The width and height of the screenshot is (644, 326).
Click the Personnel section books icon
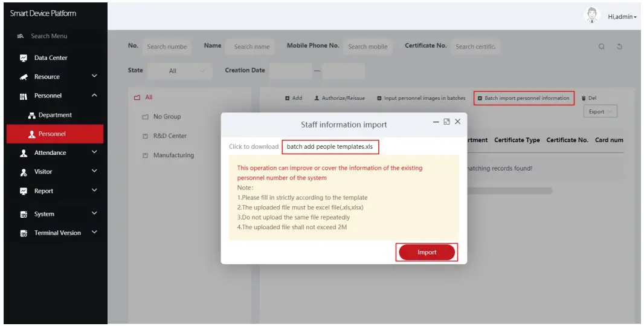[24, 96]
